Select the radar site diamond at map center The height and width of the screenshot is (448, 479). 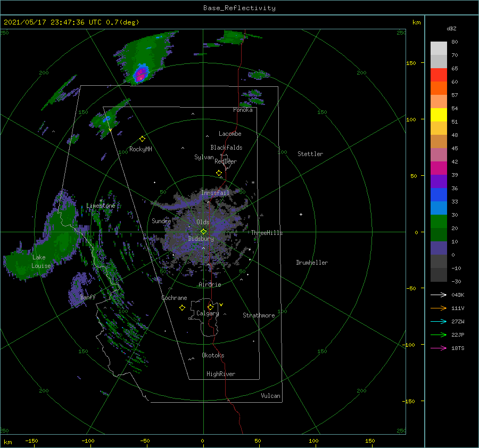(x=203, y=232)
